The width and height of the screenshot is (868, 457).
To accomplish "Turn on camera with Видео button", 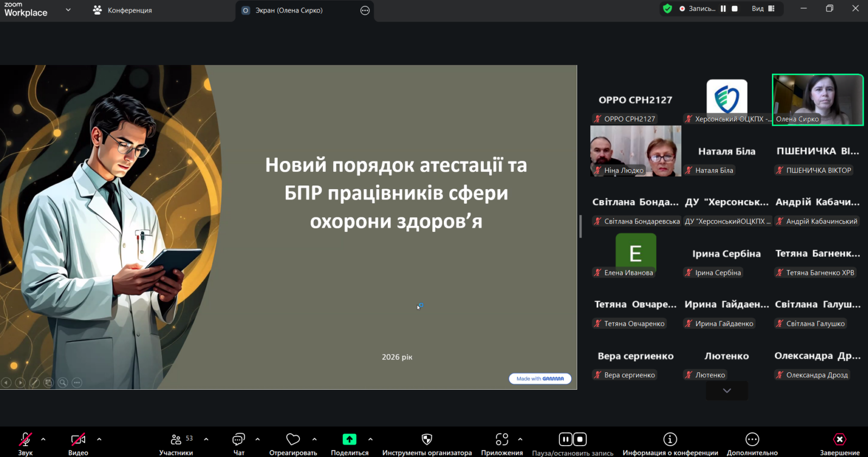I will [78, 439].
